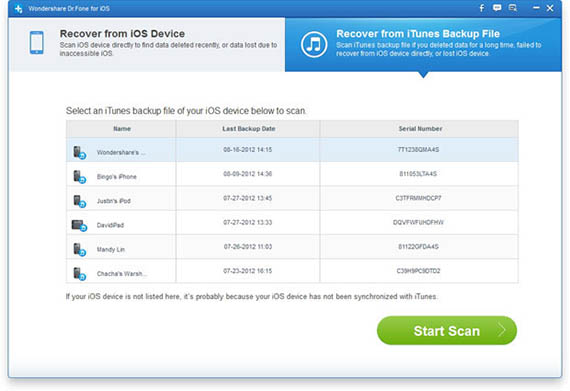Open the Facebook share icon in title bar
Image resolution: width=570 pixels, height=391 pixels.
[x=482, y=8]
